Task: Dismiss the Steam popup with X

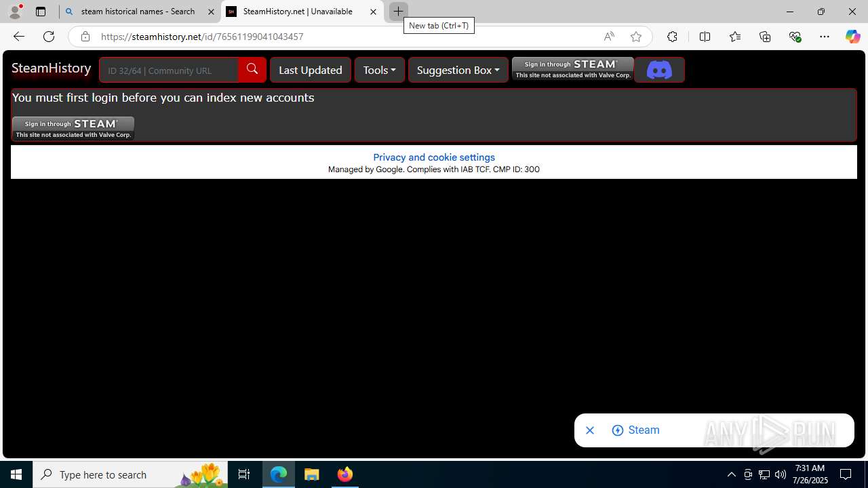Action: [x=590, y=430]
